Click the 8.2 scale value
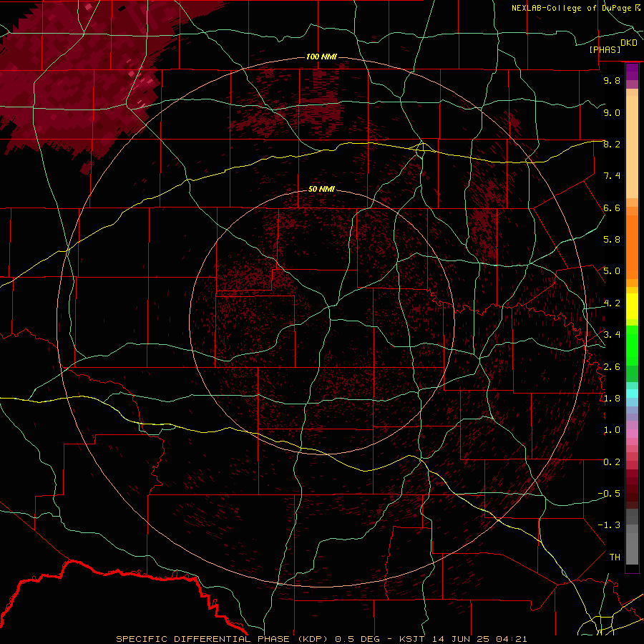 tap(612, 144)
